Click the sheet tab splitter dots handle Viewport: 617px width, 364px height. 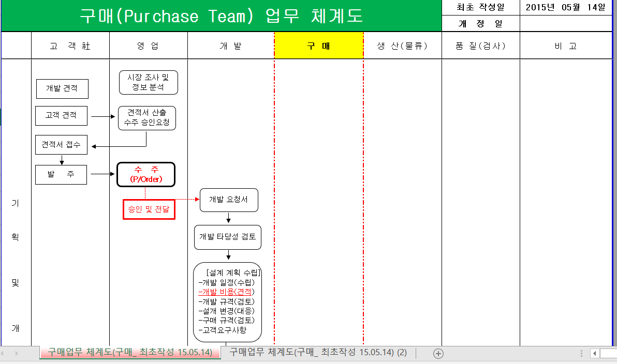pyautogui.click(x=581, y=353)
